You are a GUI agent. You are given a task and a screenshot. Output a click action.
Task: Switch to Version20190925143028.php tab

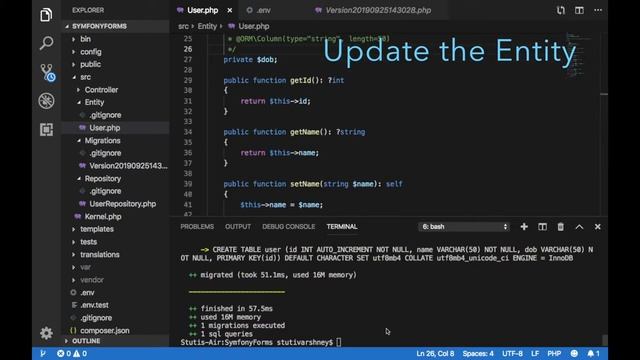coord(378,10)
